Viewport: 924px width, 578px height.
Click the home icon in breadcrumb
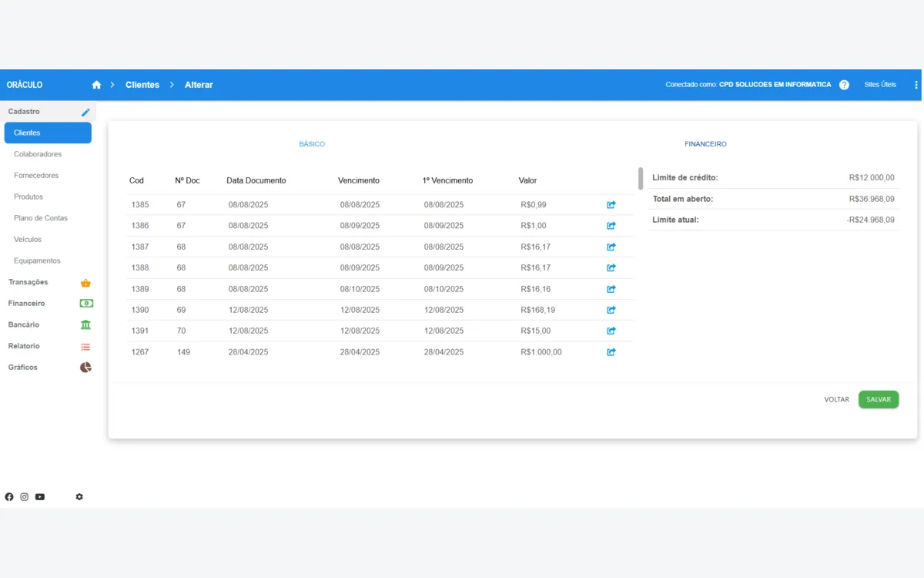click(x=96, y=85)
